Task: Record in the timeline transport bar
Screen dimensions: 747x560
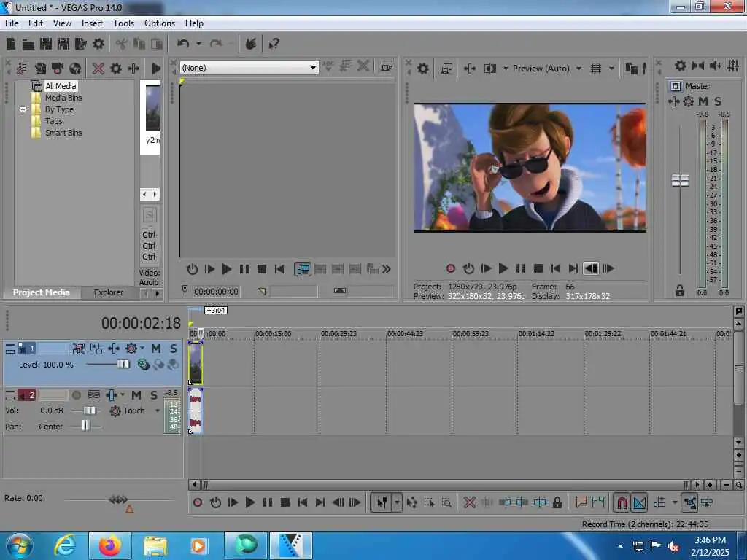Action: click(198, 502)
